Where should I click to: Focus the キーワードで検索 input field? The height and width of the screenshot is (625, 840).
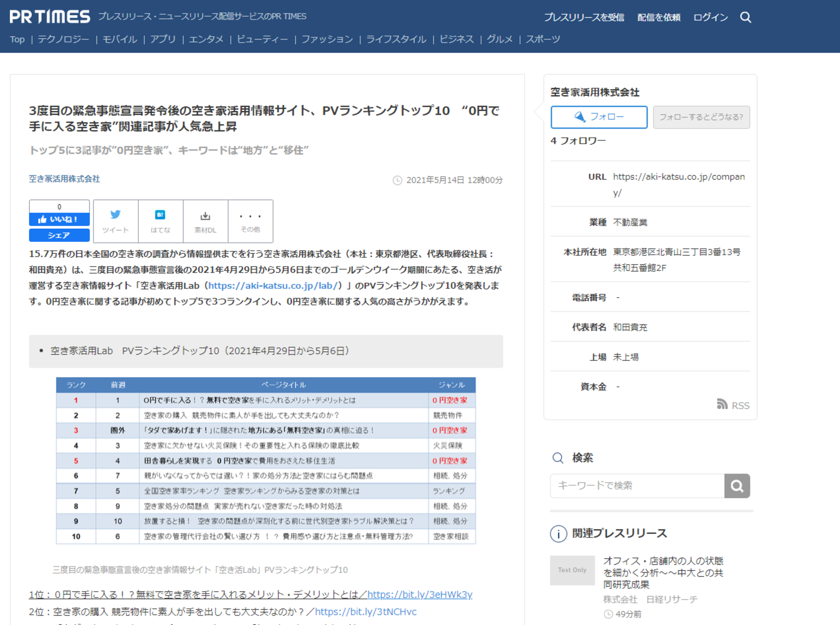[637, 485]
